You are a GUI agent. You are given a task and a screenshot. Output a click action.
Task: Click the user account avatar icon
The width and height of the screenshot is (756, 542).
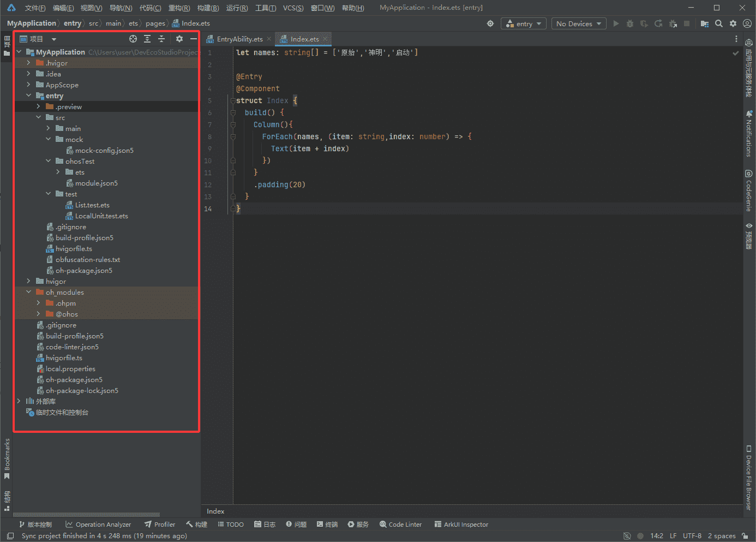click(x=747, y=23)
